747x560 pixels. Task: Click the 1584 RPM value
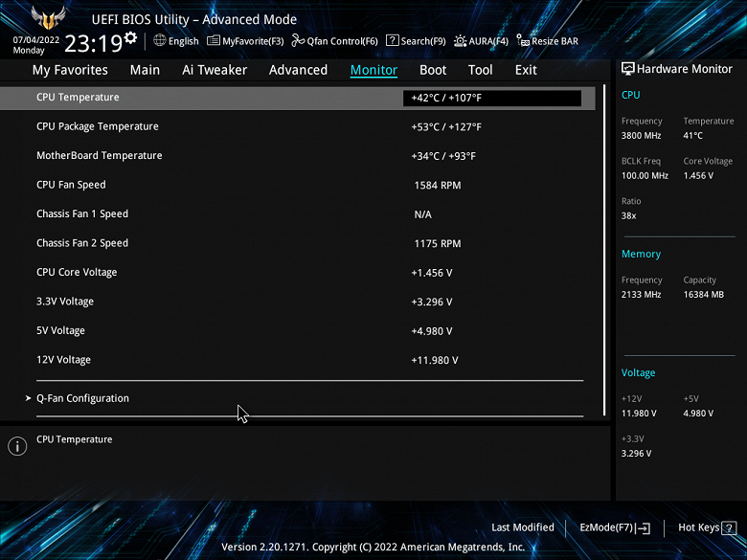438,186
